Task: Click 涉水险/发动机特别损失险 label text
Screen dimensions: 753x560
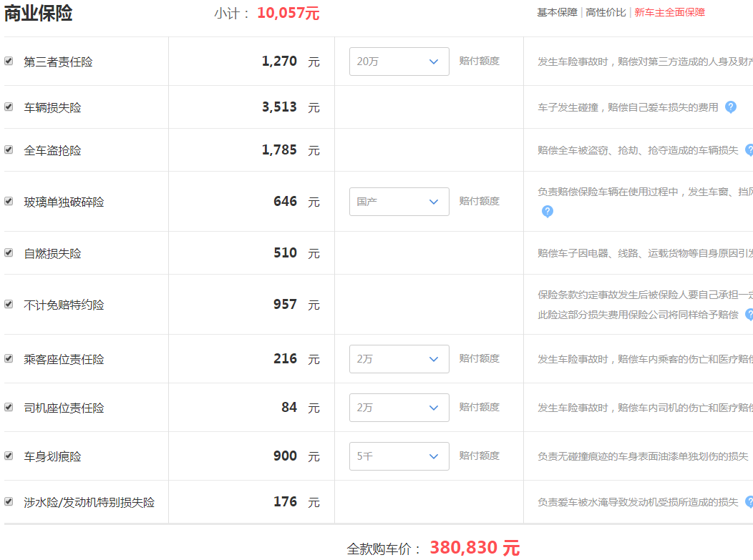Action: 89,502
